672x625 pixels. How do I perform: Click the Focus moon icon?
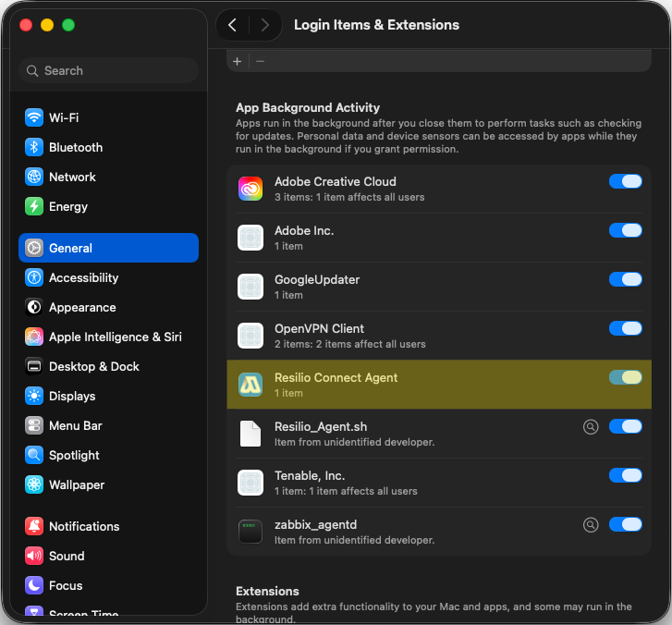34,585
